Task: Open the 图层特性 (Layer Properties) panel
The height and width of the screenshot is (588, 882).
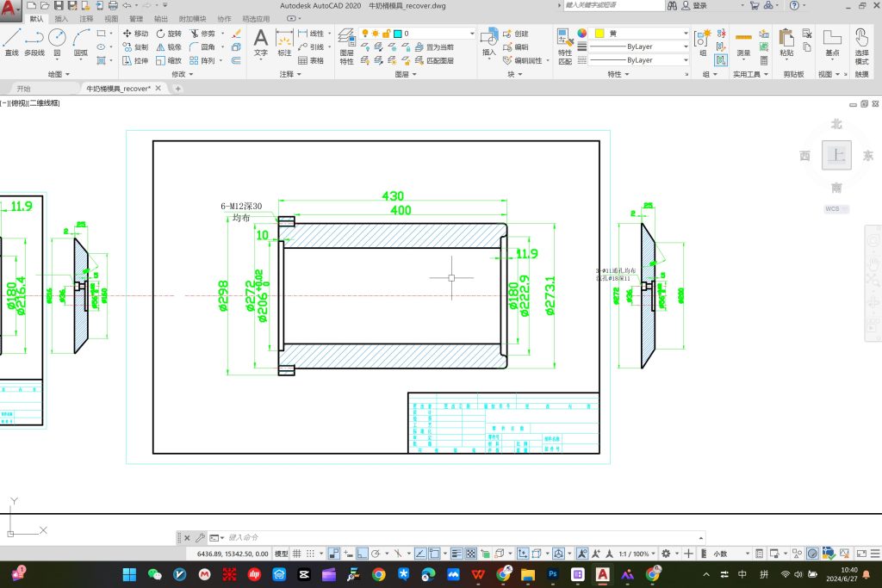Action: pos(346,46)
